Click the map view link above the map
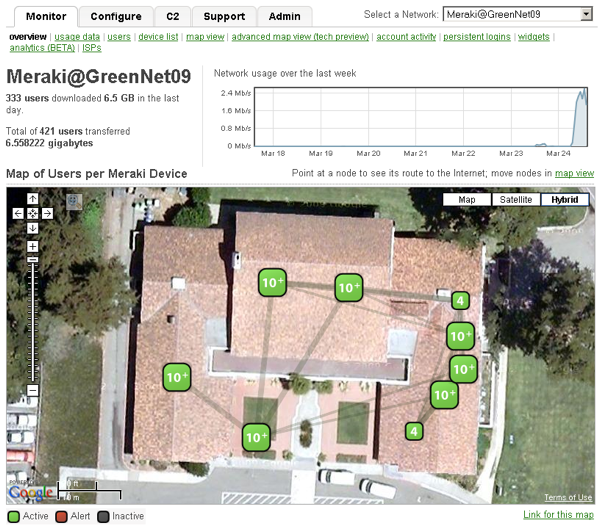Image resolution: width=600 pixels, height=529 pixels. tap(574, 173)
